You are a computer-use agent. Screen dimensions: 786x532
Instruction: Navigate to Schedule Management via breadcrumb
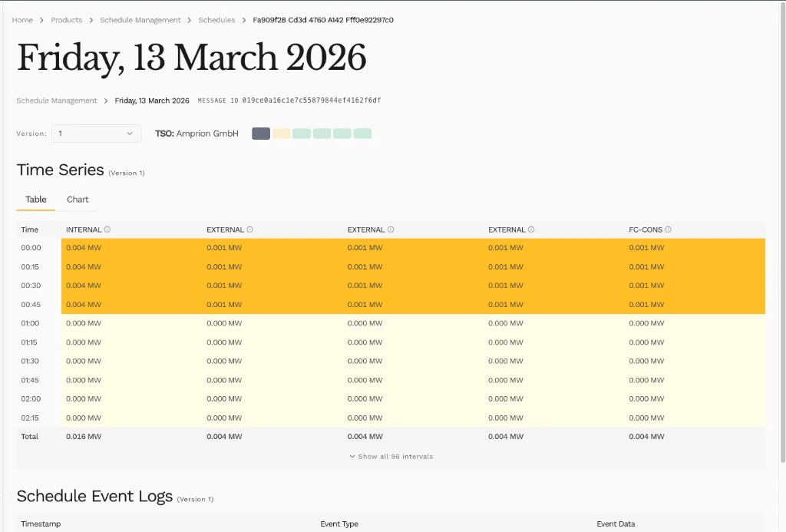[140, 20]
